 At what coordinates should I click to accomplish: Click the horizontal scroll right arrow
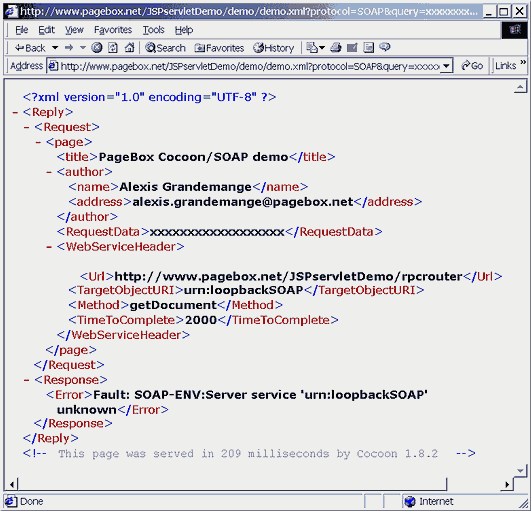(x=507, y=484)
